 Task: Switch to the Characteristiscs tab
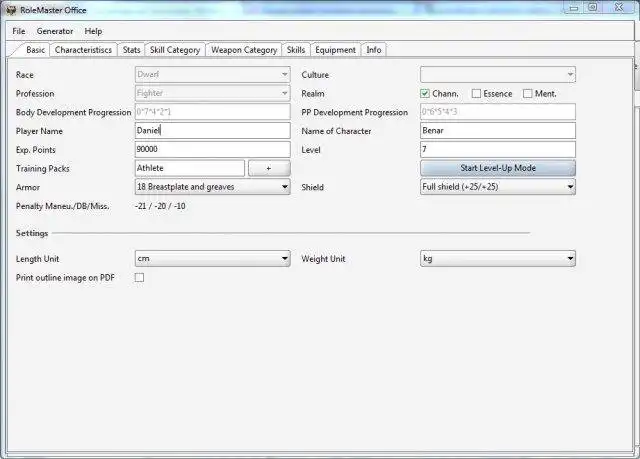click(x=83, y=50)
